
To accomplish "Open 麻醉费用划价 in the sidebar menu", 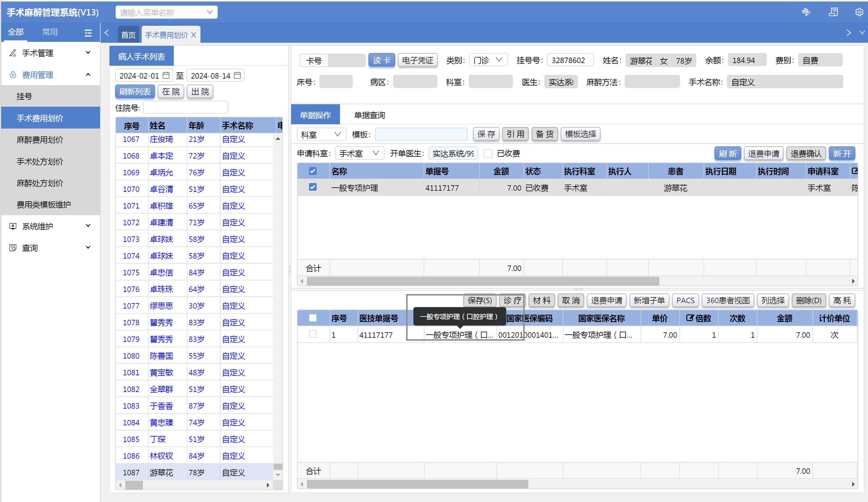I will tap(40, 140).
